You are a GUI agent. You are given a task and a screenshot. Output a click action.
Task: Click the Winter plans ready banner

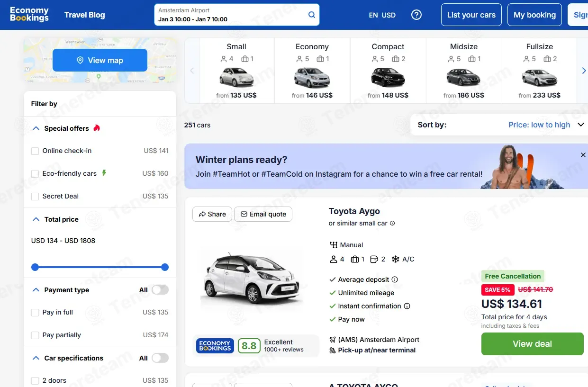[386, 166]
